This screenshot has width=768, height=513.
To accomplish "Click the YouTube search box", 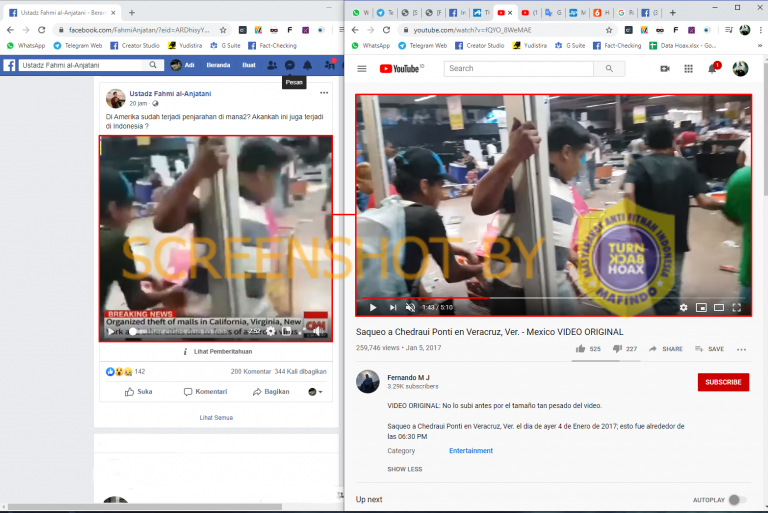I will click(519, 69).
